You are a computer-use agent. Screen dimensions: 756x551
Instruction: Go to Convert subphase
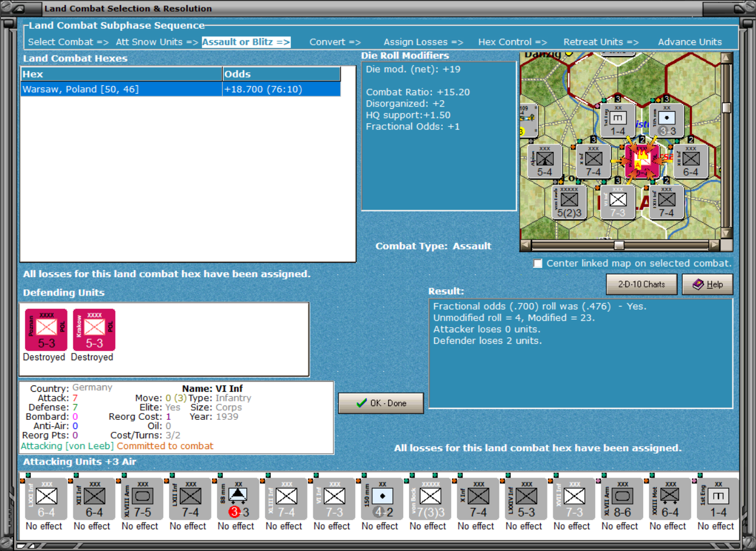[x=335, y=42]
